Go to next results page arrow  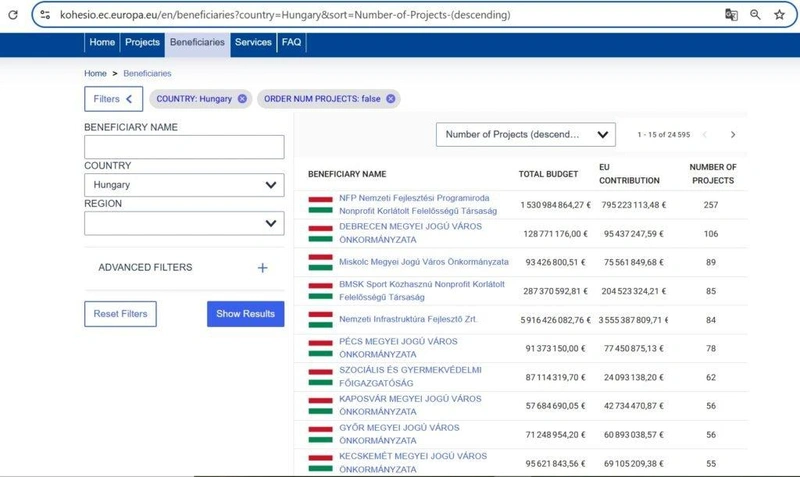(x=733, y=135)
